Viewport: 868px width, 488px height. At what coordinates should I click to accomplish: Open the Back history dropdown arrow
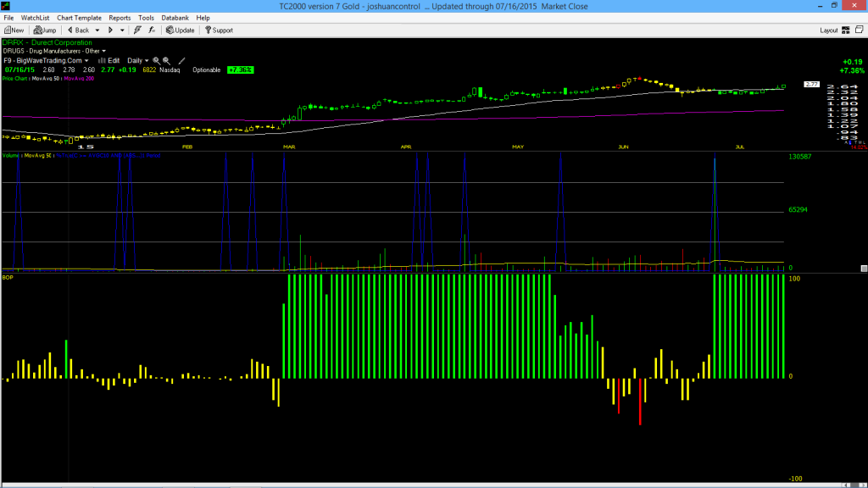click(x=97, y=30)
